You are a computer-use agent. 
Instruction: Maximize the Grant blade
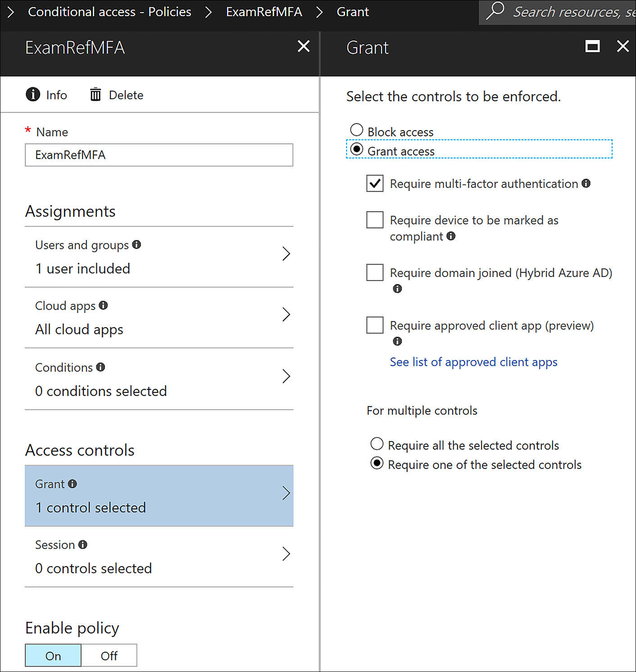592,46
